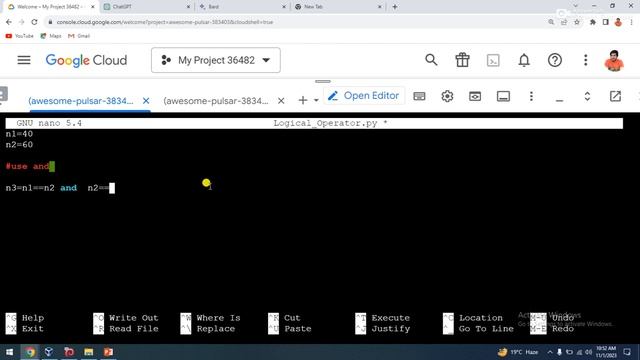Close the first awesome-pulsar shell tab

(146, 101)
